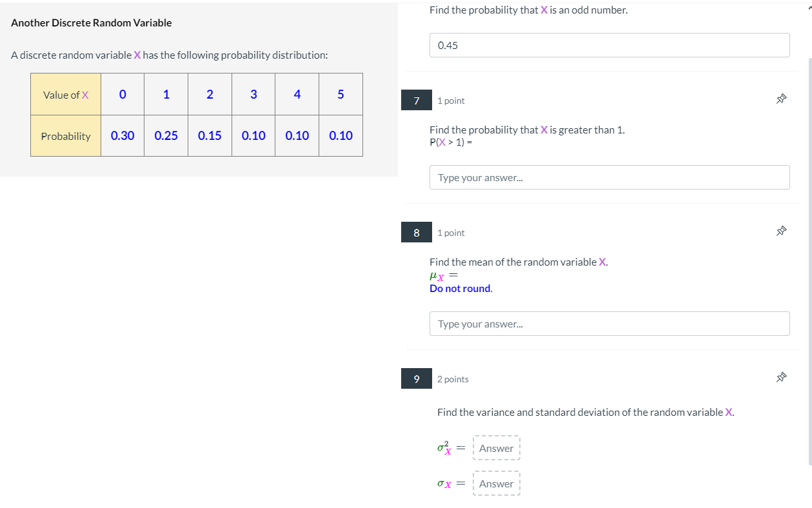812x508 pixels.
Task: Click the answer field for the mean question
Action: pos(609,323)
